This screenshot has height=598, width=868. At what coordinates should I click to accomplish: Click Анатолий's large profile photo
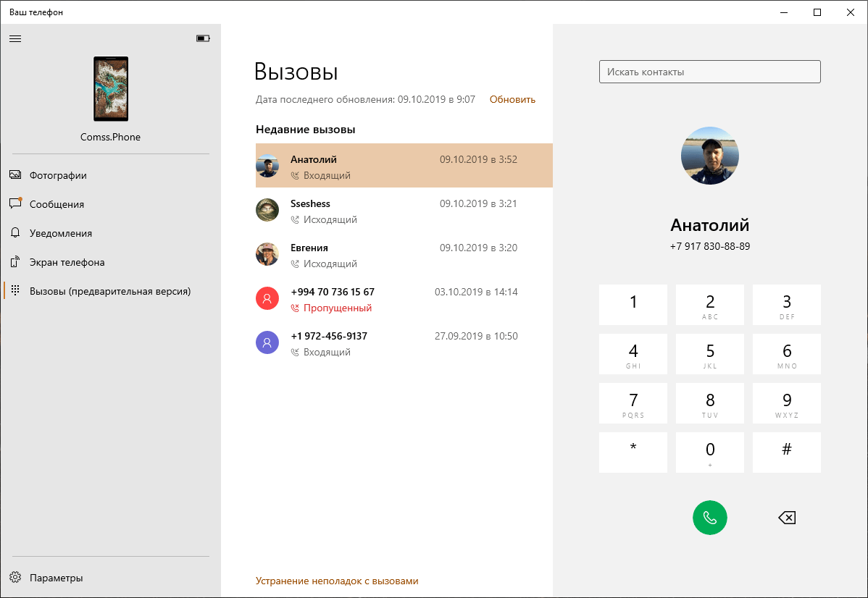pos(709,156)
